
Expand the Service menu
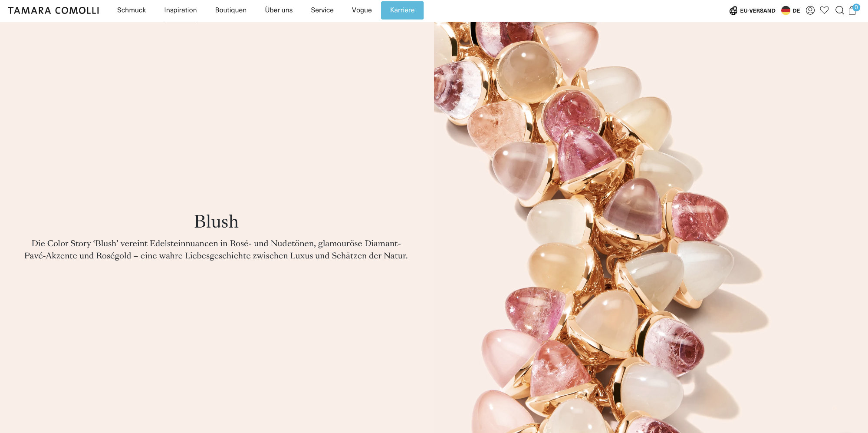coord(322,10)
